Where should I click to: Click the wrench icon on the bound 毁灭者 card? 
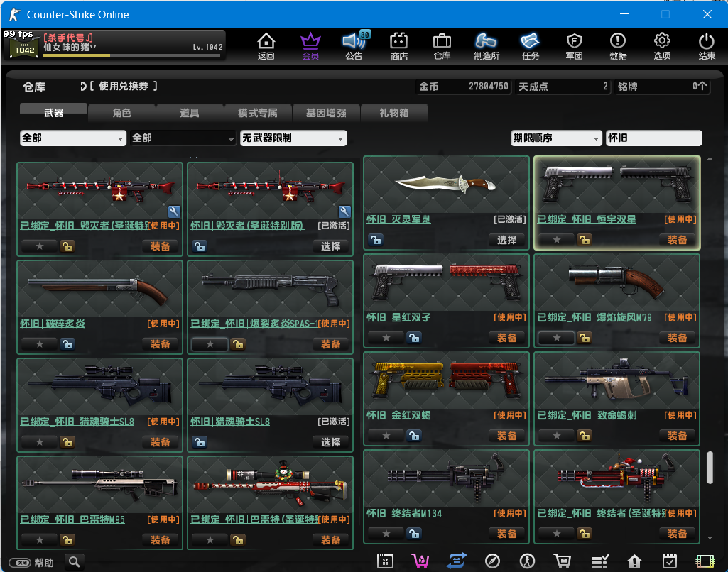point(174,212)
